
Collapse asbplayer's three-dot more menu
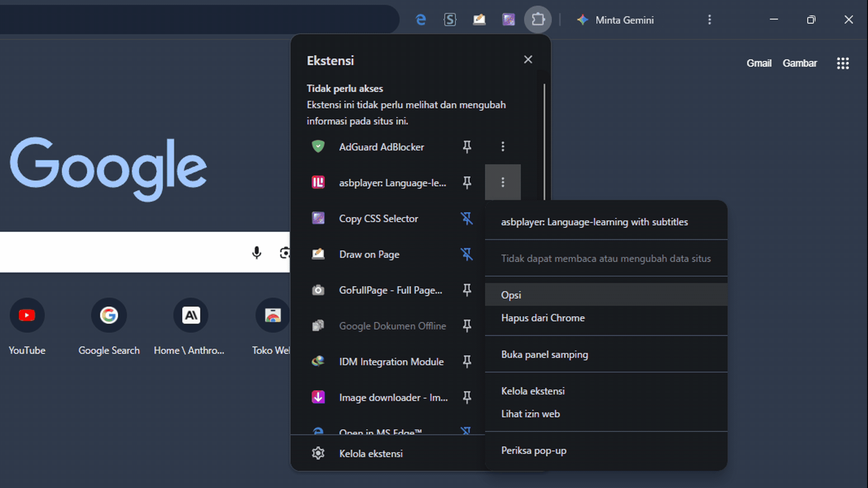[x=503, y=182]
